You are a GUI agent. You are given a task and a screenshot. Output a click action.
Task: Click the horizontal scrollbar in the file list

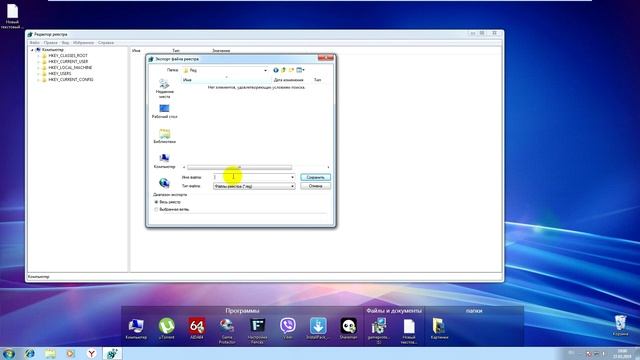(x=240, y=167)
